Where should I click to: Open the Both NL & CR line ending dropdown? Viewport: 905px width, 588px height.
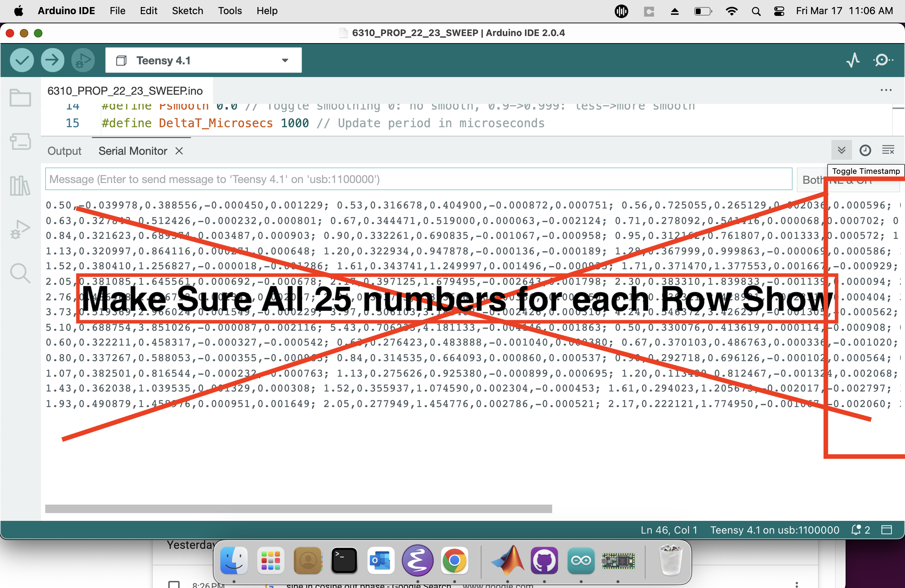point(812,180)
